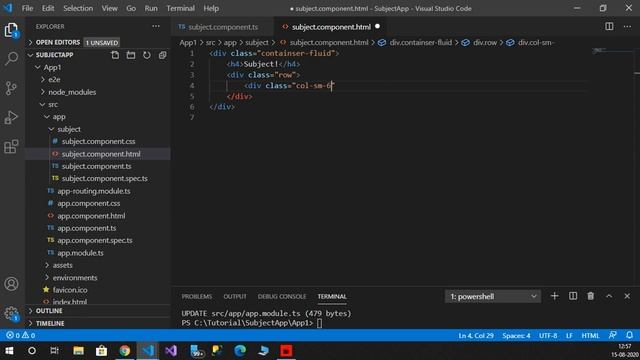Collapse all folders in Explorer

pos(162,55)
